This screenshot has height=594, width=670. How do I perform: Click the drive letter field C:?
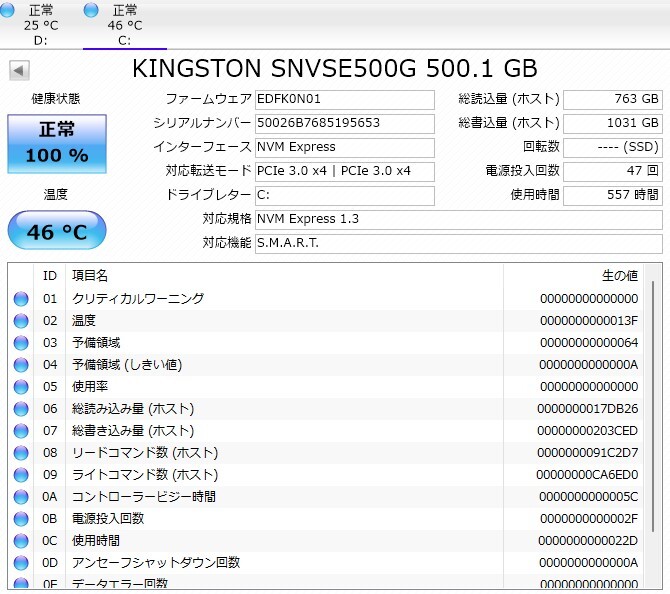coord(344,195)
